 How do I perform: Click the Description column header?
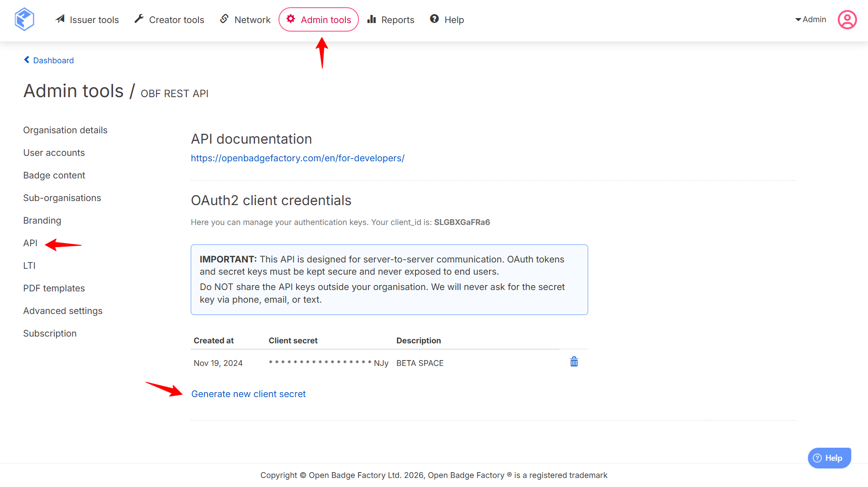[419, 341]
